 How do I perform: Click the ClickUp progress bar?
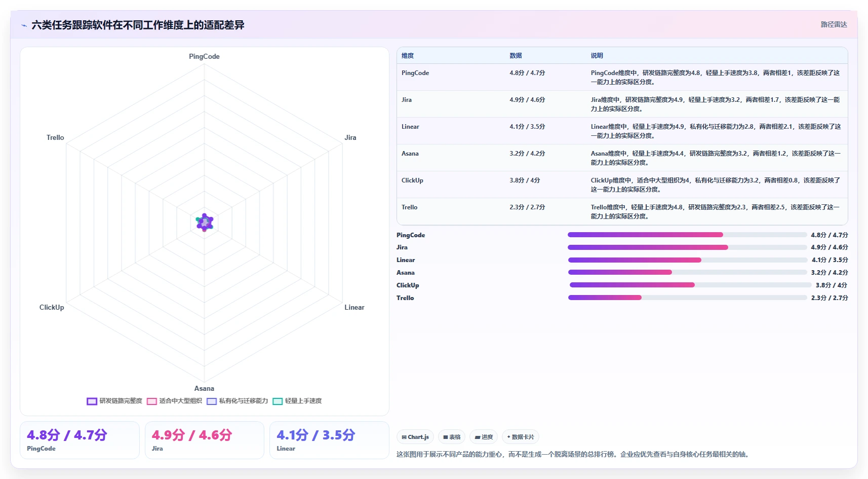[690, 285]
